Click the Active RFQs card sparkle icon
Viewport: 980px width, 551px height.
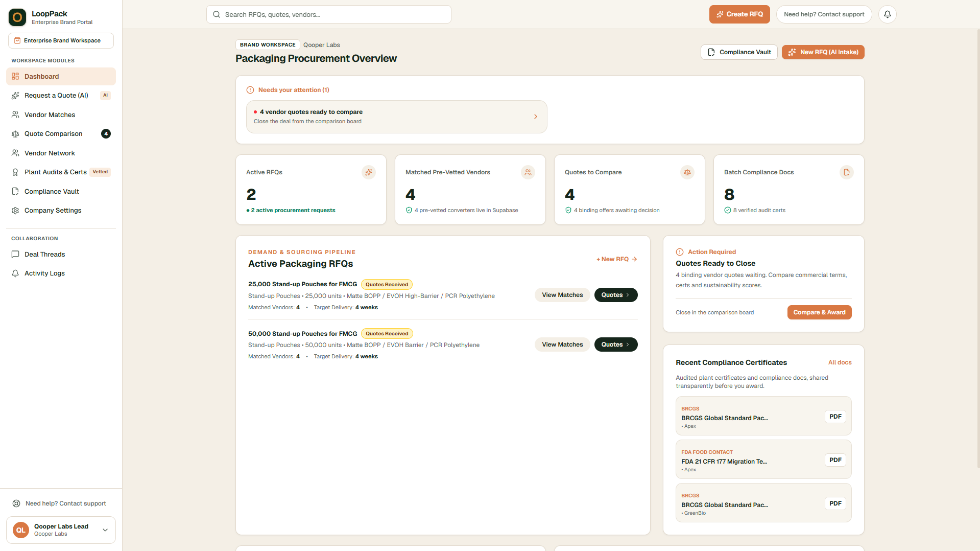pyautogui.click(x=369, y=172)
